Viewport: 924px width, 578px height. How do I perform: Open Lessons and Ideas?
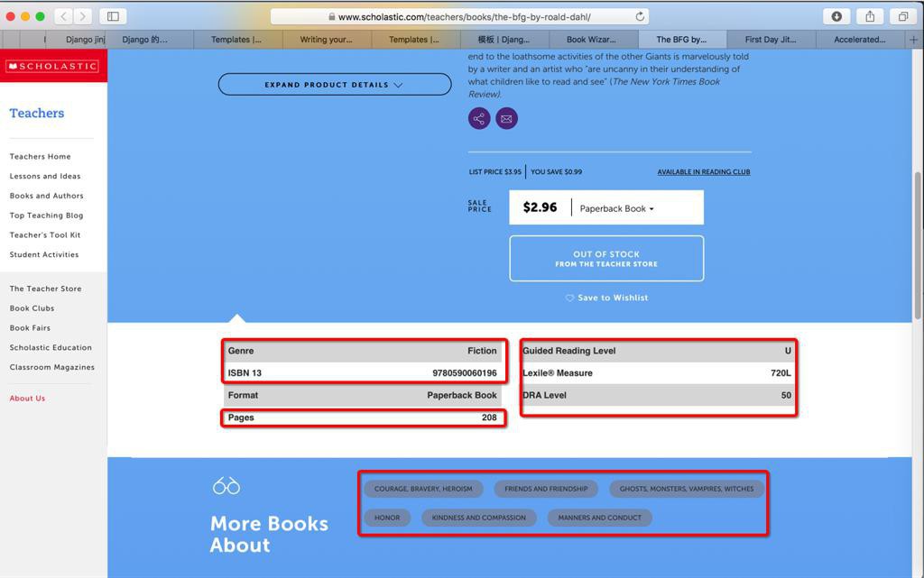[45, 176]
